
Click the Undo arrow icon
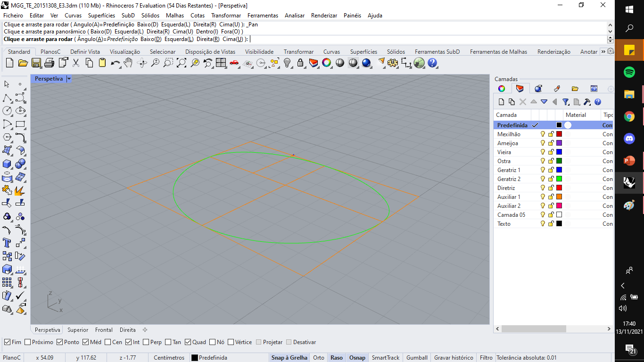point(116,63)
